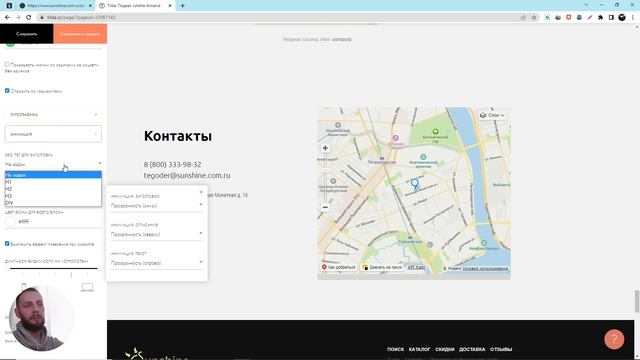Screen dimensions: 640x360
Task: Click the Gorkovskaya metro station icon
Action: coord(410,237)
